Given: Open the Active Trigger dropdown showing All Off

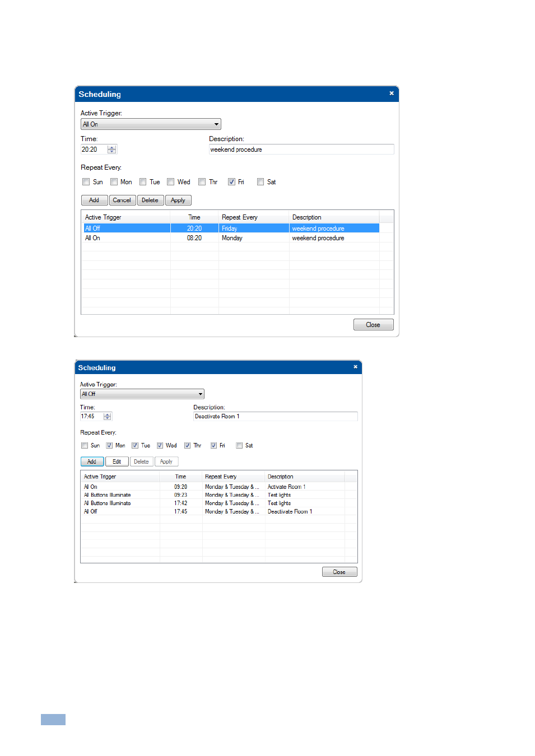Looking at the screenshot, I should pyautogui.click(x=142, y=394).
